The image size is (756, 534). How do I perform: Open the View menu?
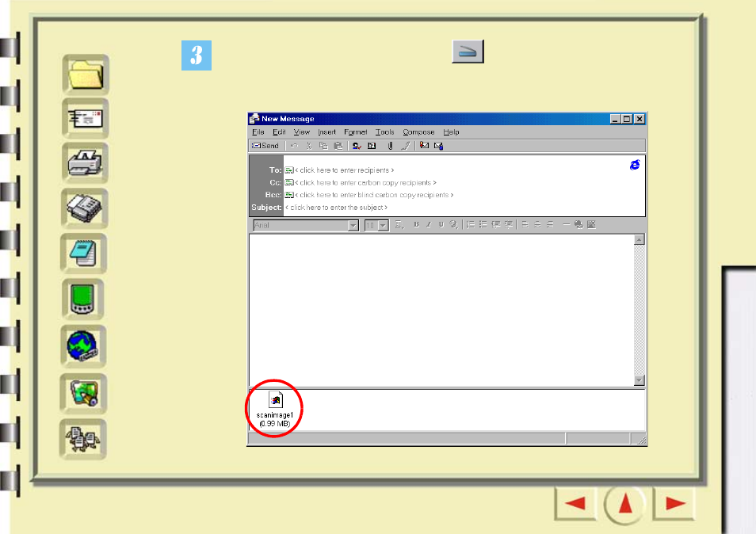pos(302,132)
